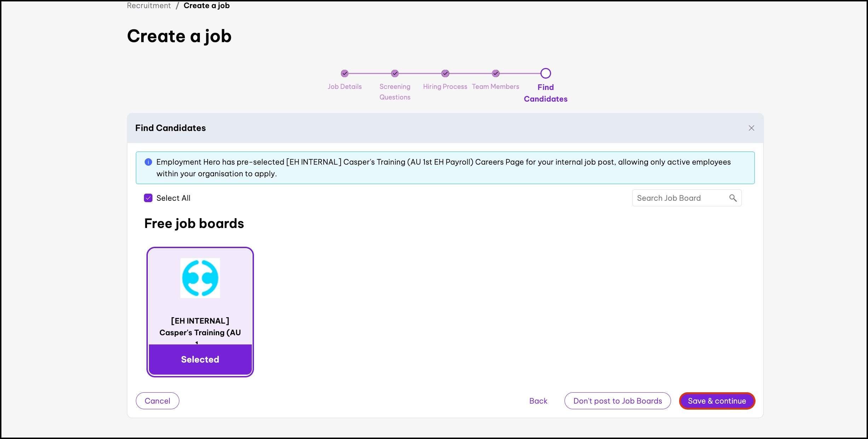This screenshot has width=868, height=439.
Task: Click Recruitment in the breadcrumb
Action: point(149,6)
